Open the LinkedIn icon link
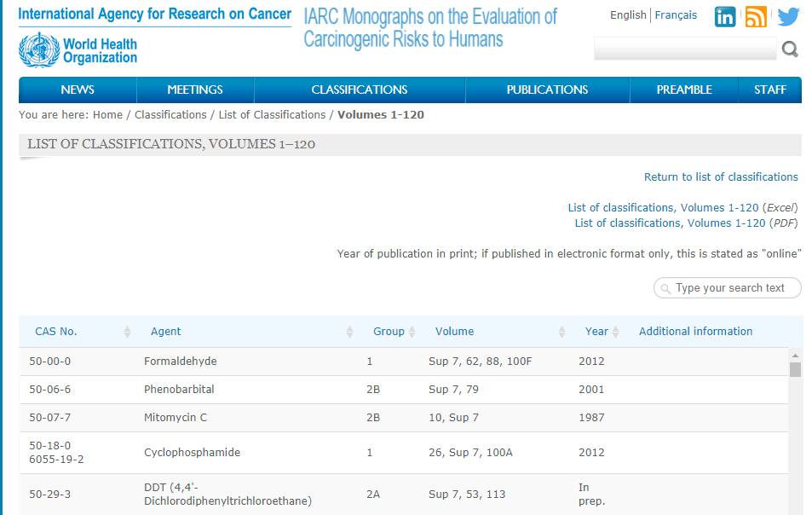Viewport: 812px width, 515px height. point(724,16)
